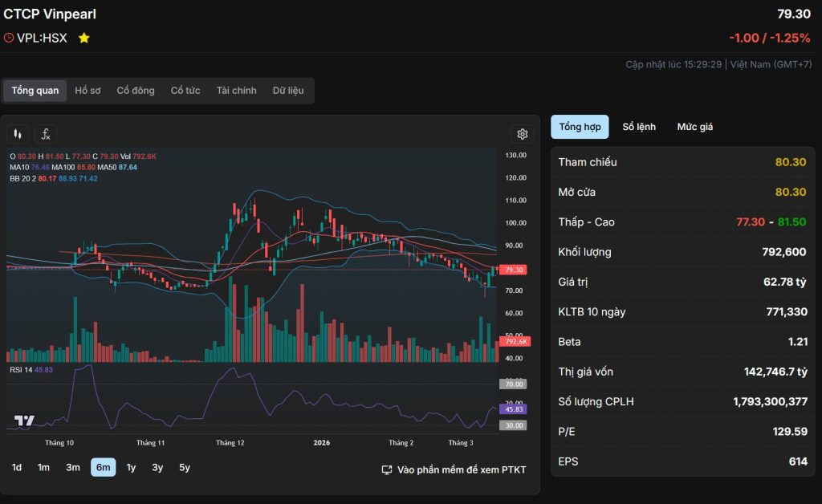Click Vào phần mềm để xem PTKT link
This screenshot has width=822, height=504.
point(462,469)
